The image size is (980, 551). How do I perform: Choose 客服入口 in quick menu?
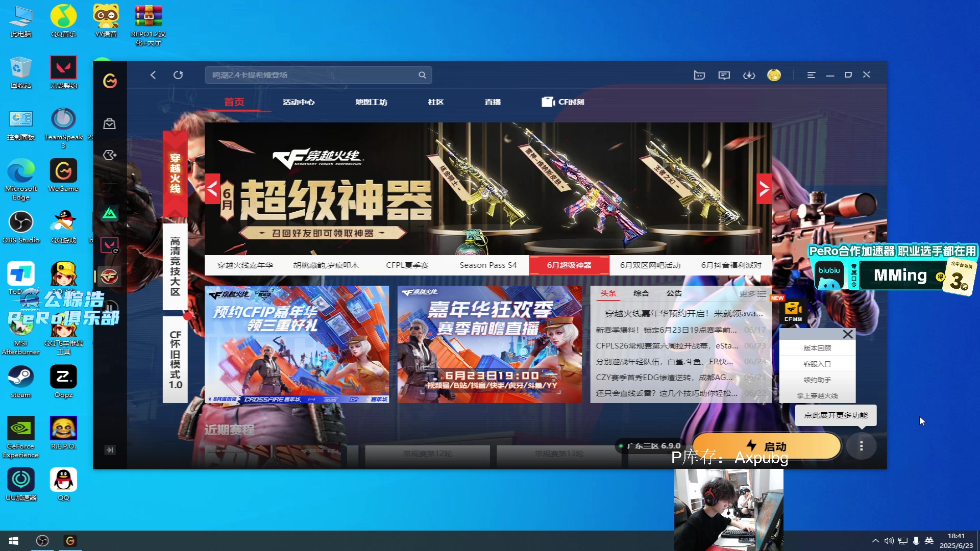(x=817, y=364)
